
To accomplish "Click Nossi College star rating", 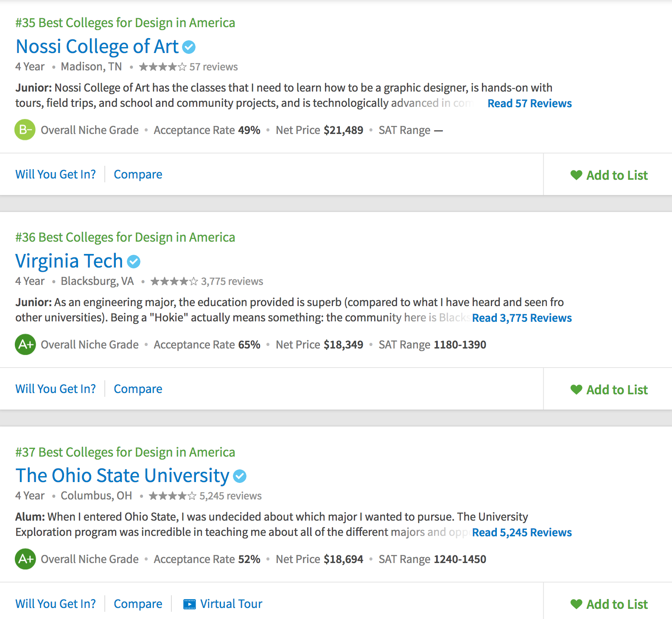I will 163,67.
